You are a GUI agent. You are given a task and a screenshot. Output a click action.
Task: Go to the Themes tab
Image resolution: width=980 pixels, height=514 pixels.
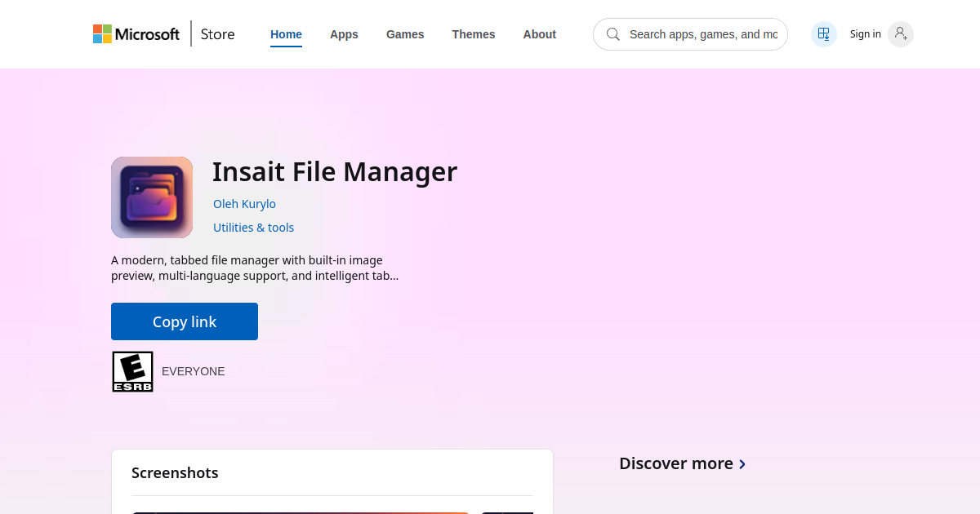click(x=474, y=34)
